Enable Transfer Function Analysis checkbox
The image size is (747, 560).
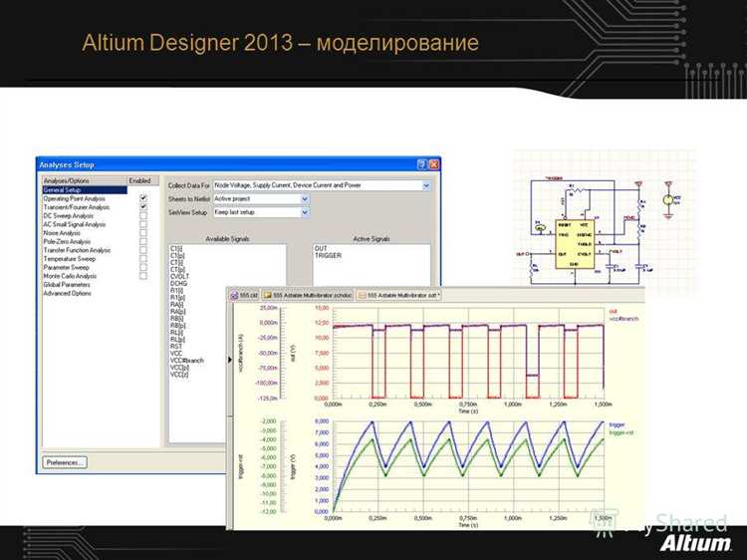click(142, 250)
